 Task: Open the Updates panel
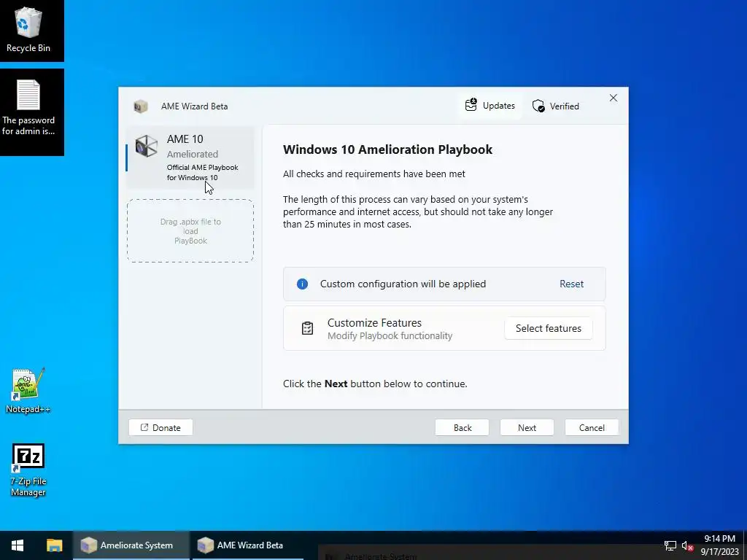coord(490,105)
